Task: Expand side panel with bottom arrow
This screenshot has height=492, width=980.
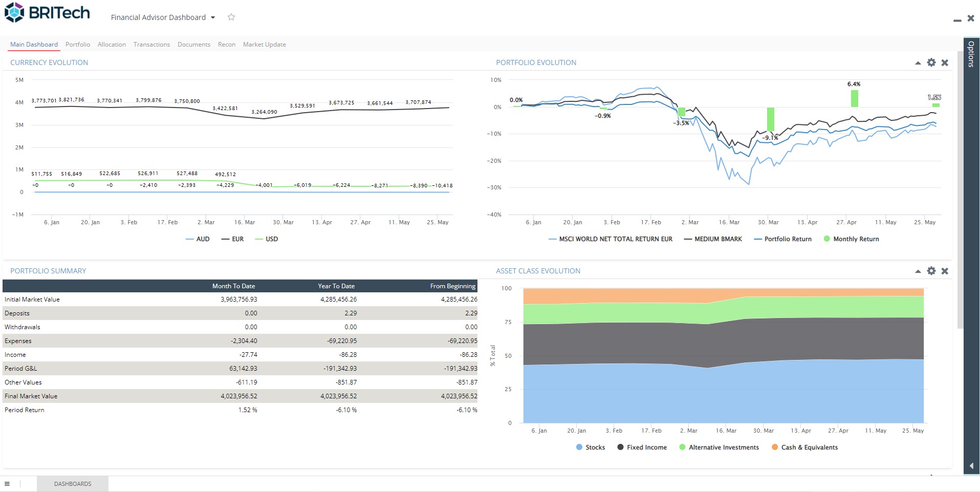Action: click(971, 466)
